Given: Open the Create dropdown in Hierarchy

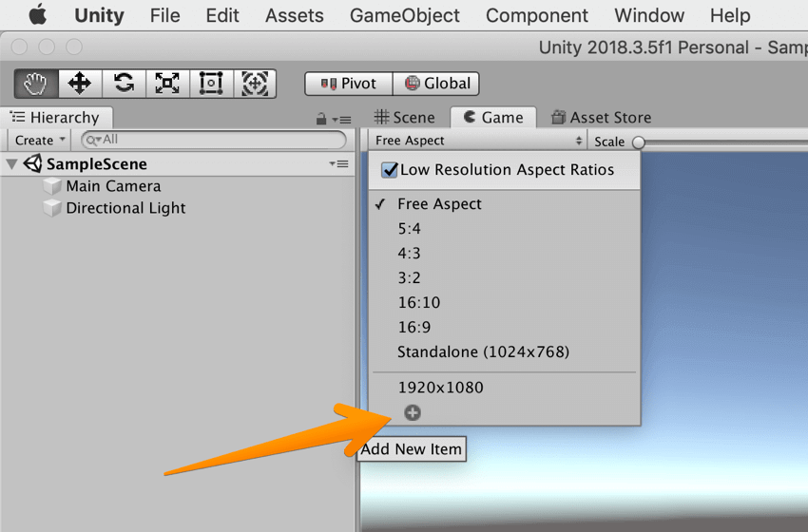Looking at the screenshot, I should pos(40,140).
